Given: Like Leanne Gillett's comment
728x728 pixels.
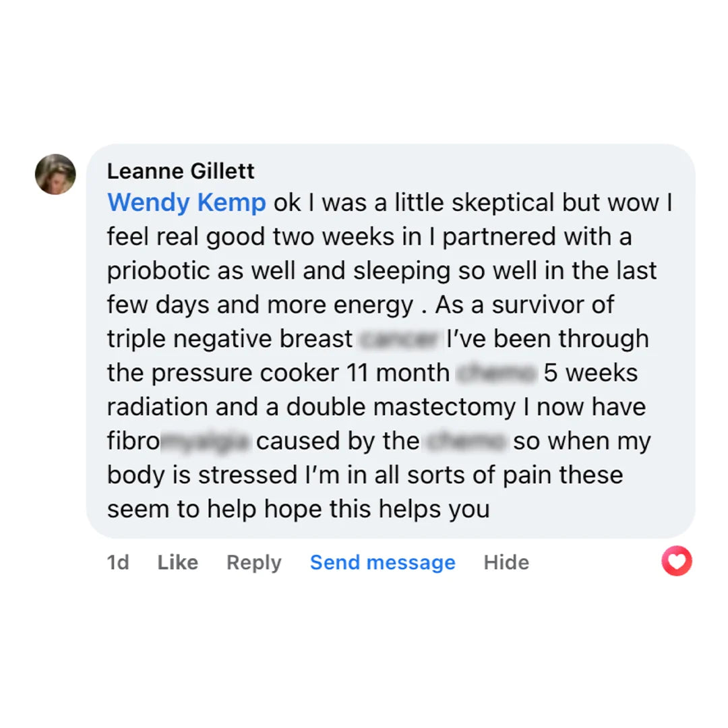Looking at the screenshot, I should tap(177, 562).
